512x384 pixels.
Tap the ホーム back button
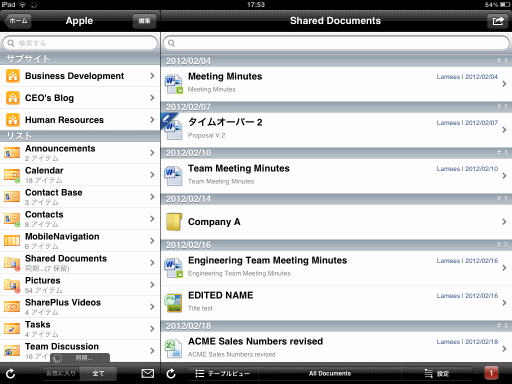point(18,21)
